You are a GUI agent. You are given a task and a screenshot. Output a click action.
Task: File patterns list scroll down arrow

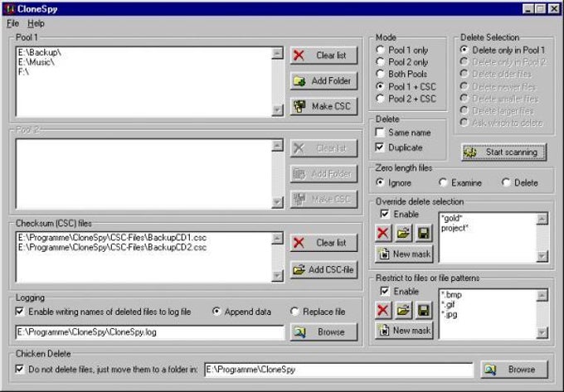coord(542,332)
